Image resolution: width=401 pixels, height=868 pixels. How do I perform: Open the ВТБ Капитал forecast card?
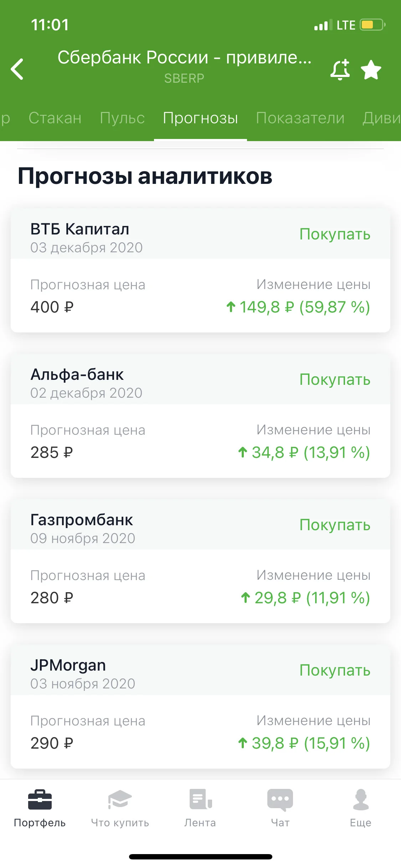pos(200,270)
